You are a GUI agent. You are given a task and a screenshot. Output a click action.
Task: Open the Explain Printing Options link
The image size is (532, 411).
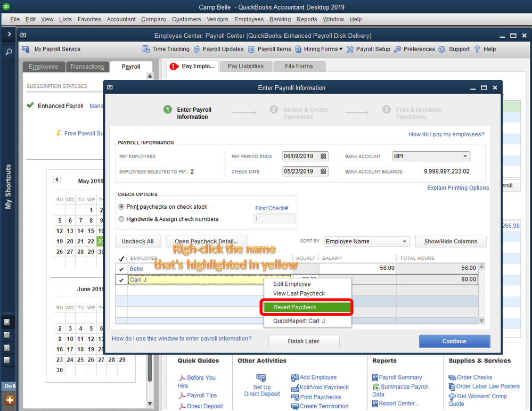point(458,188)
